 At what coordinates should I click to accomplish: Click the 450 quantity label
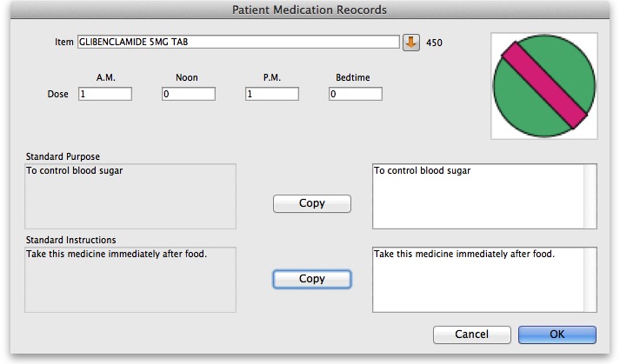click(434, 42)
